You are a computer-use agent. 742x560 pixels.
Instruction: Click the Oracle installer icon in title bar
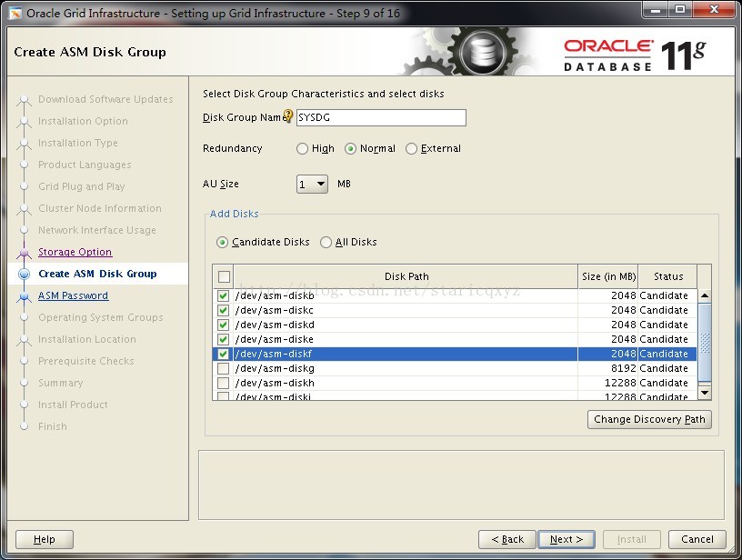15,14
